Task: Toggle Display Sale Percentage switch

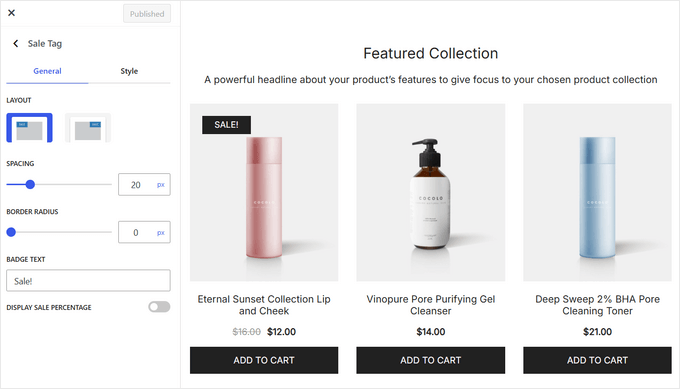Action: (159, 307)
